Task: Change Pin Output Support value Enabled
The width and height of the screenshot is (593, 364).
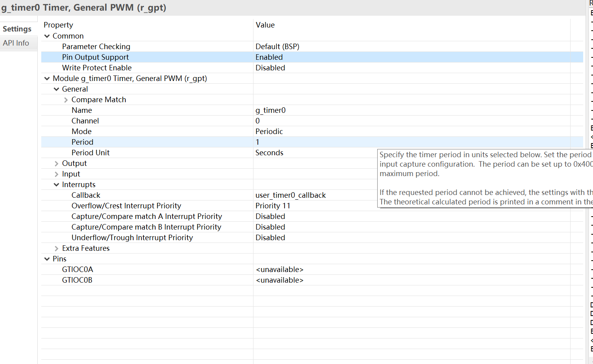Action: tap(269, 57)
